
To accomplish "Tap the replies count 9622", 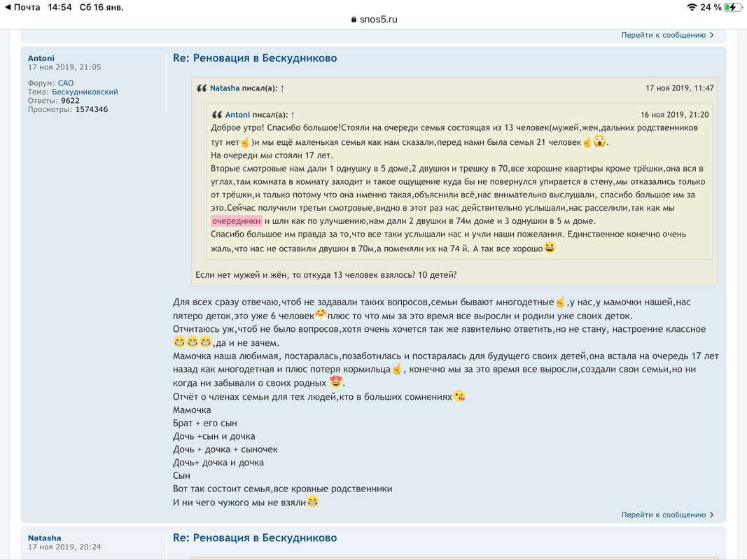I will 70,101.
